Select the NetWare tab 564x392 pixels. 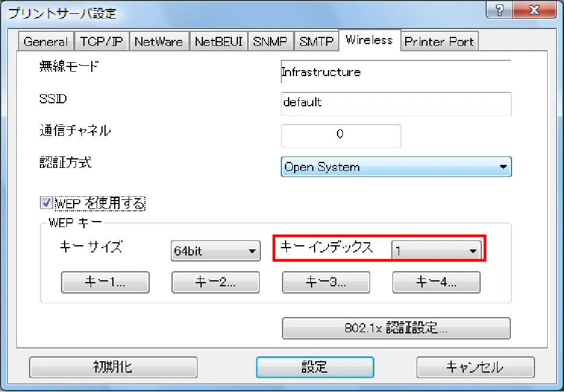tap(159, 41)
